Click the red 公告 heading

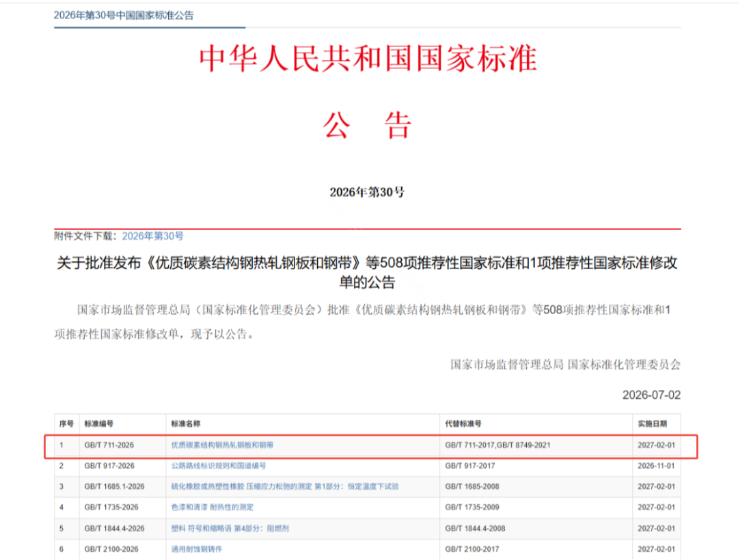click(x=368, y=125)
